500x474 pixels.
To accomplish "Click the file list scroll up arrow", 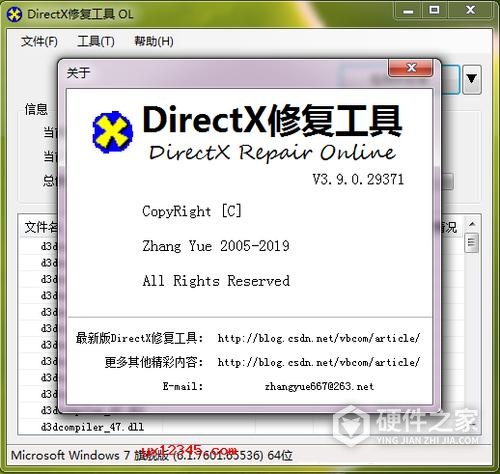I will pyautogui.click(x=472, y=224).
